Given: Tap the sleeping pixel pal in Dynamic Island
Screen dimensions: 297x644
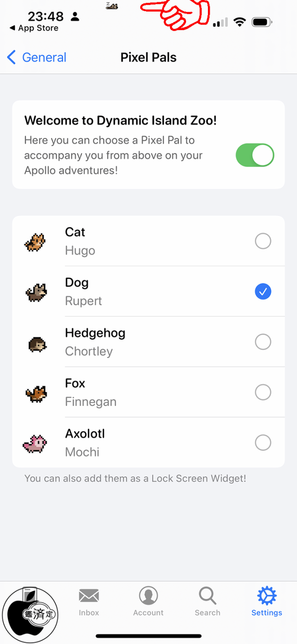Looking at the screenshot, I should click(111, 6).
